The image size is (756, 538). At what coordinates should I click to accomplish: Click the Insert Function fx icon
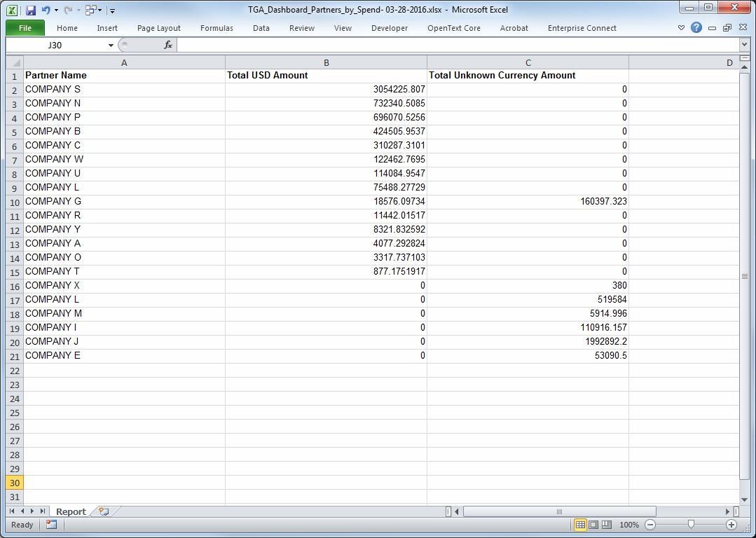click(168, 45)
